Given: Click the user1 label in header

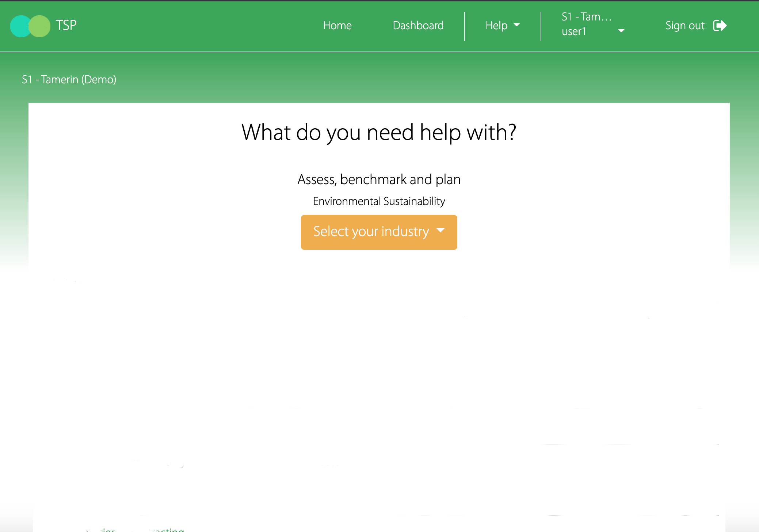Looking at the screenshot, I should [x=574, y=32].
